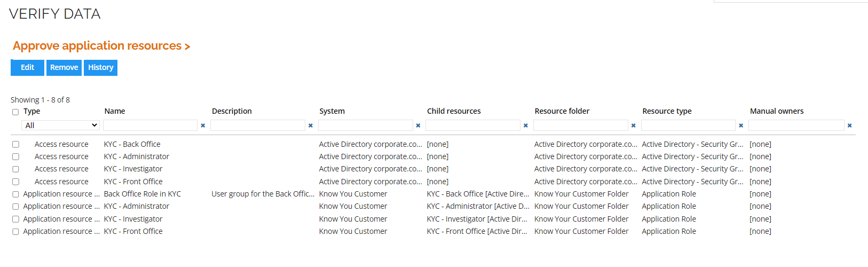Open History for selected resources
The width and height of the screenshot is (868, 267).
[100, 67]
